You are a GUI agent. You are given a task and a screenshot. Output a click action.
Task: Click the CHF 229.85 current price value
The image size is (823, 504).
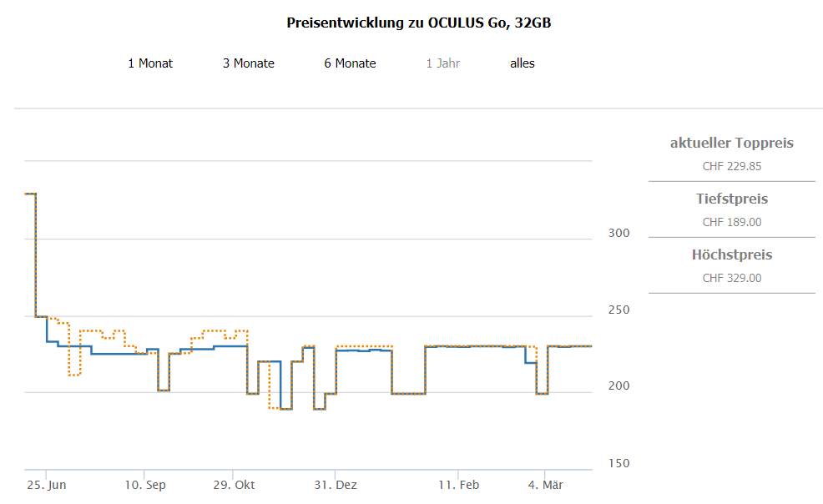pos(731,166)
